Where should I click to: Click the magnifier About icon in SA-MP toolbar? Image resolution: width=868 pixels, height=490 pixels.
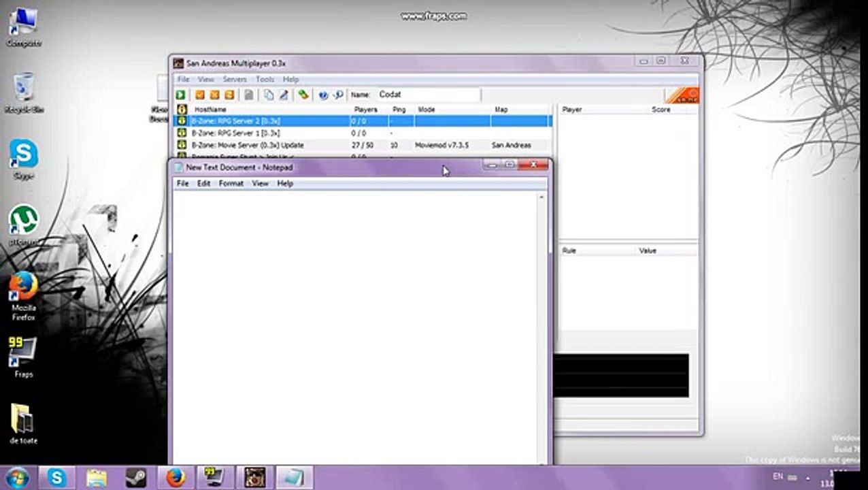pyautogui.click(x=338, y=95)
